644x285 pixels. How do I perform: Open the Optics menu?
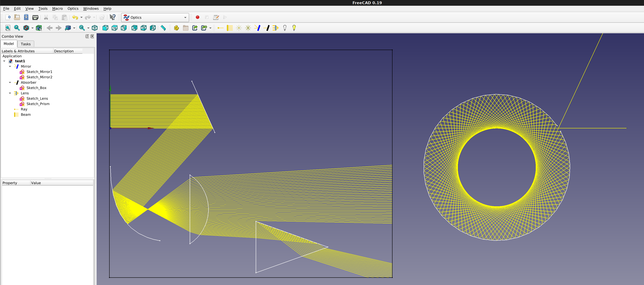coord(73,8)
